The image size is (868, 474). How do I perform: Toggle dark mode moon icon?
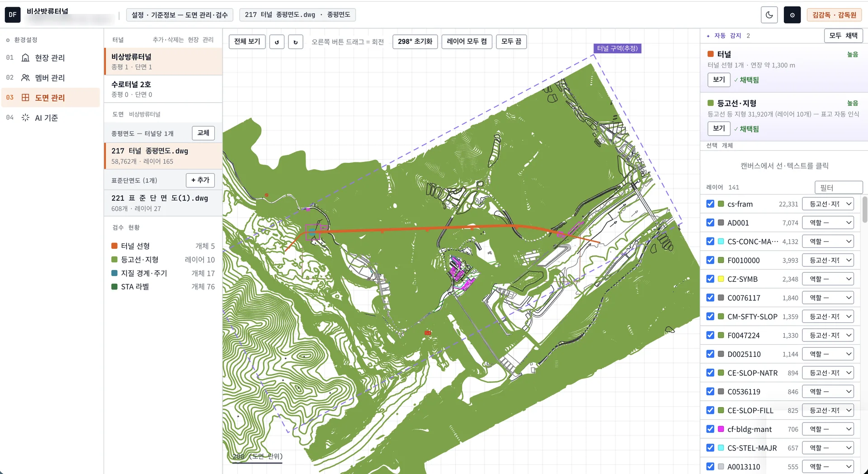(769, 14)
